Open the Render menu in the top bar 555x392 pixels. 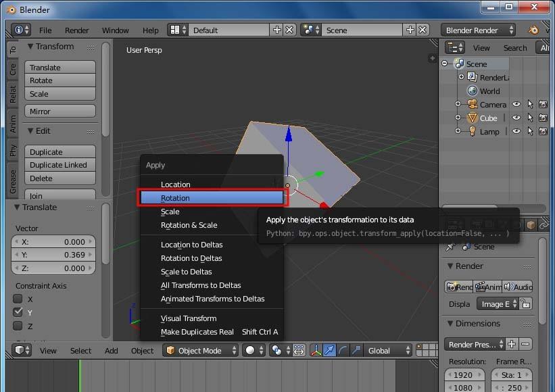tap(76, 30)
